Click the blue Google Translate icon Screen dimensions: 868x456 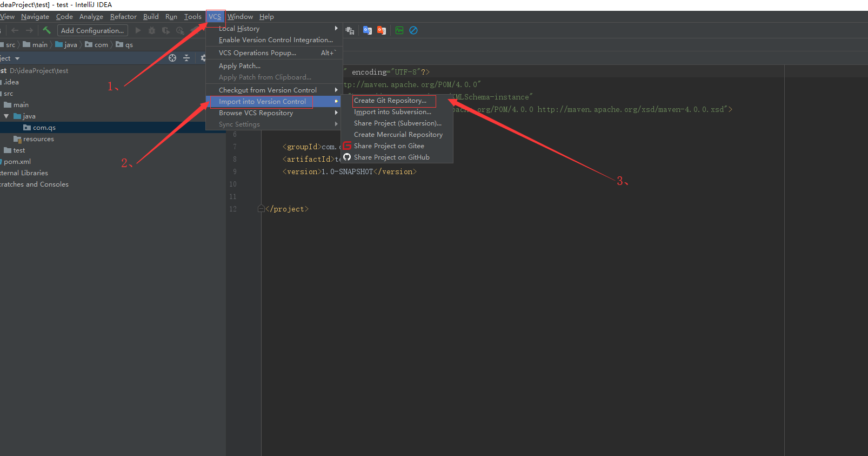[x=368, y=30]
